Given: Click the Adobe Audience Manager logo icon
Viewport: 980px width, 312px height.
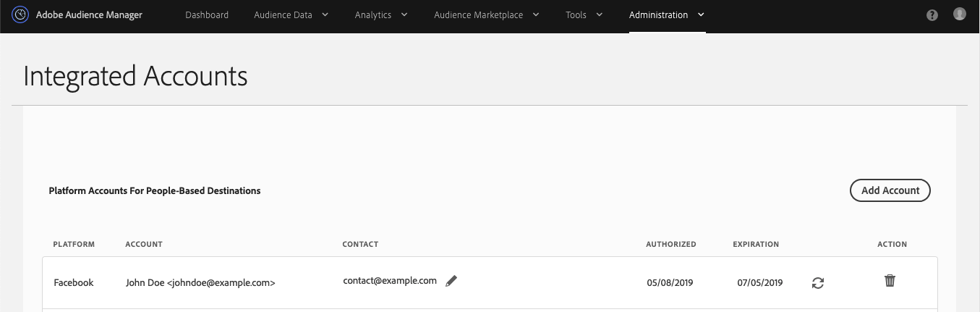Looking at the screenshot, I should 20,14.
